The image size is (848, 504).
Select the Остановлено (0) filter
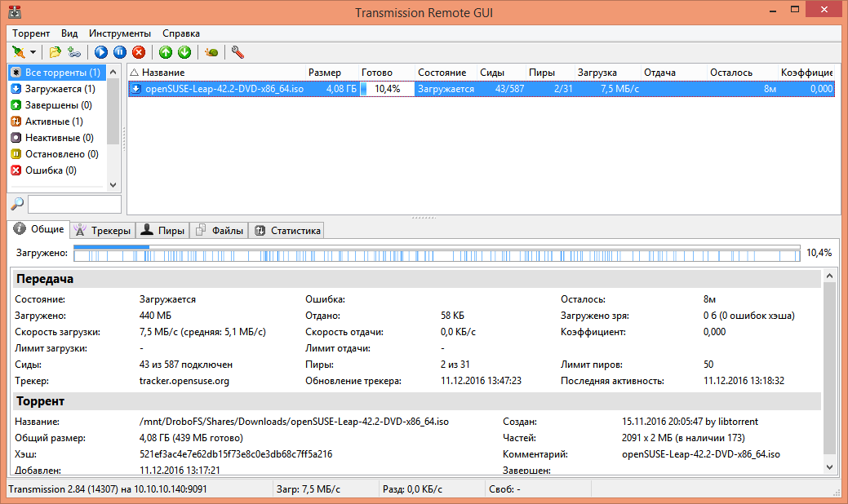click(x=55, y=154)
